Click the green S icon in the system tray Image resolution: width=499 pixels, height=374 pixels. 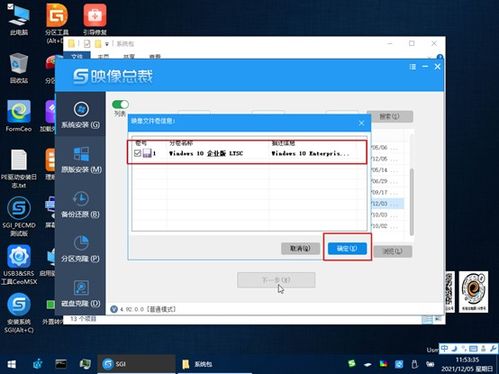coord(351,364)
